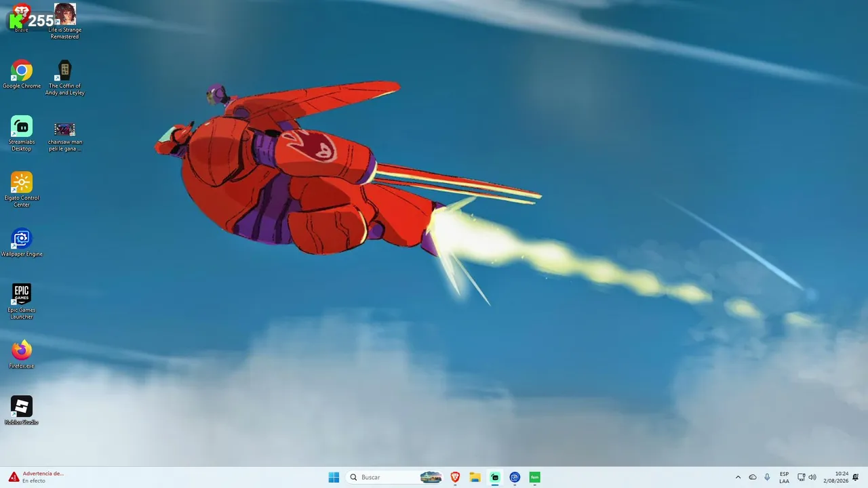Open the Windows Start menu

(334, 477)
